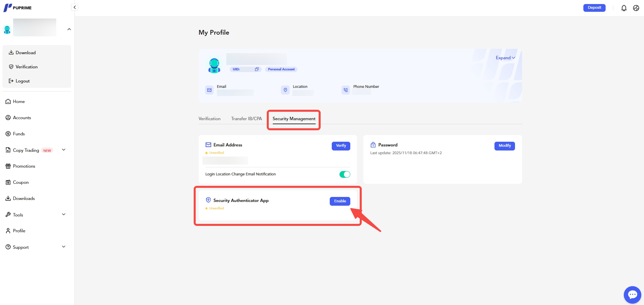Image resolution: width=644 pixels, height=305 pixels.
Task: Click Modify for Password
Action: tap(504, 146)
